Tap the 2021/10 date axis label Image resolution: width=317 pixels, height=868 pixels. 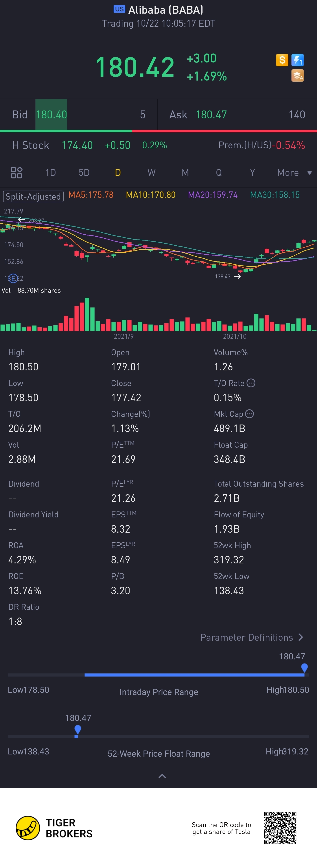234,336
